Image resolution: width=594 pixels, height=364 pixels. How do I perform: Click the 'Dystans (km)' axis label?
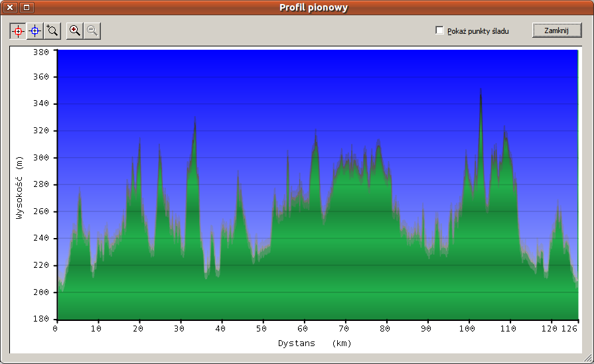[315, 343]
